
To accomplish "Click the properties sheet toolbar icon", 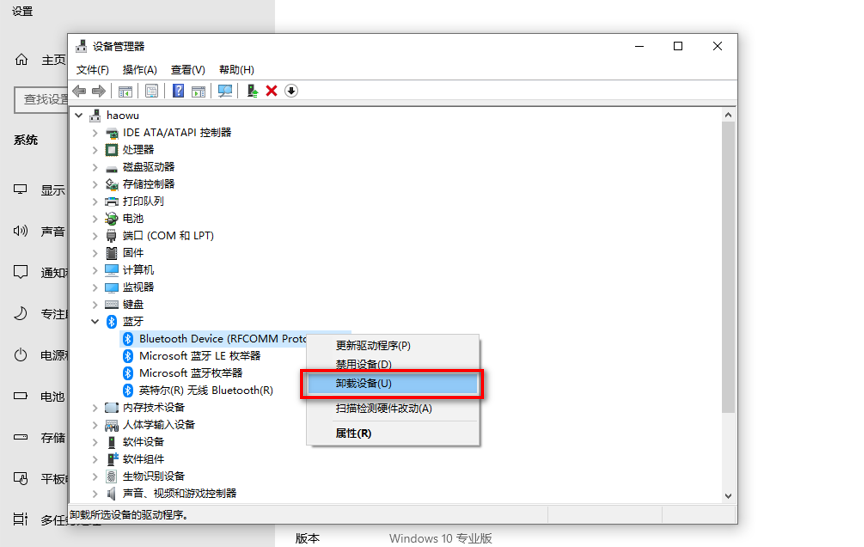I will (152, 91).
